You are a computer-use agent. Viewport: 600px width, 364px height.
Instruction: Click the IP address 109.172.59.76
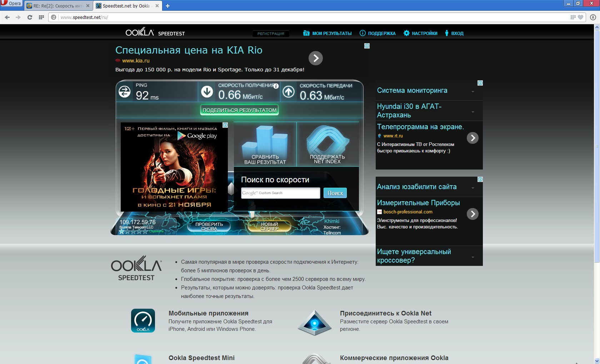tap(137, 222)
